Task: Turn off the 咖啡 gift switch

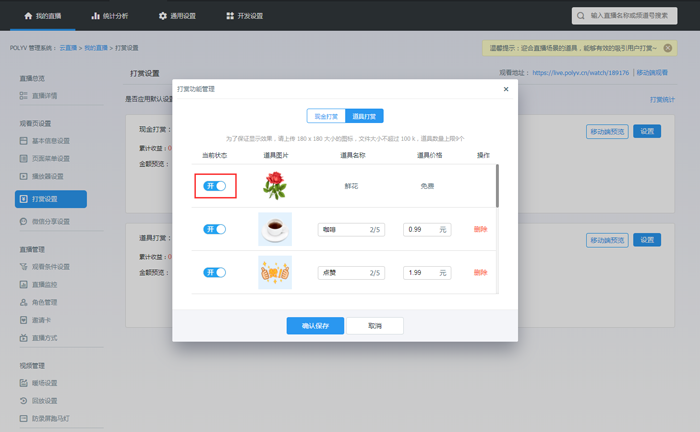Action: point(215,229)
